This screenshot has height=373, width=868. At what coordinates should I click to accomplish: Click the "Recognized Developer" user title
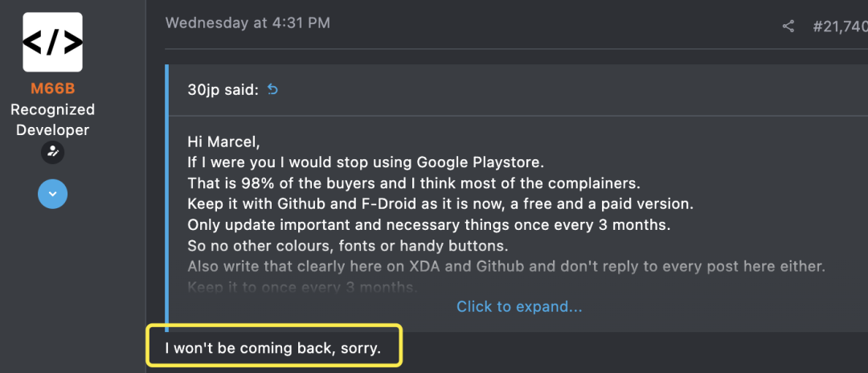(x=52, y=120)
